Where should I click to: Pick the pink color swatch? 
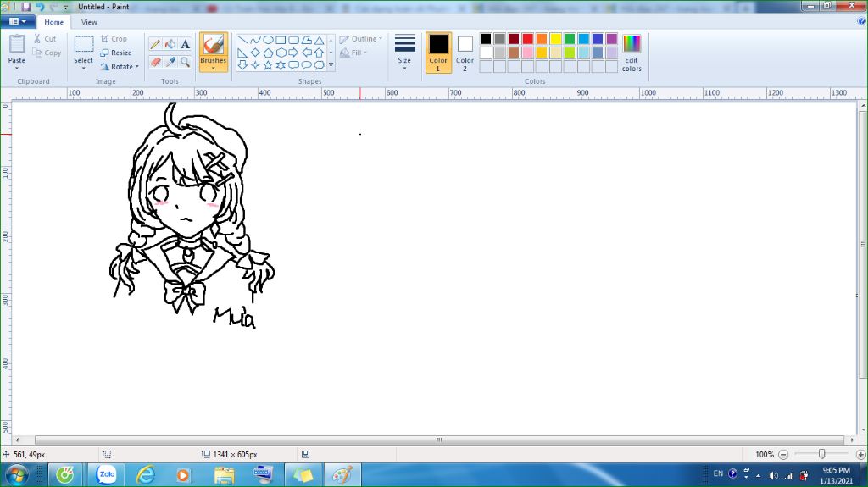click(527, 53)
